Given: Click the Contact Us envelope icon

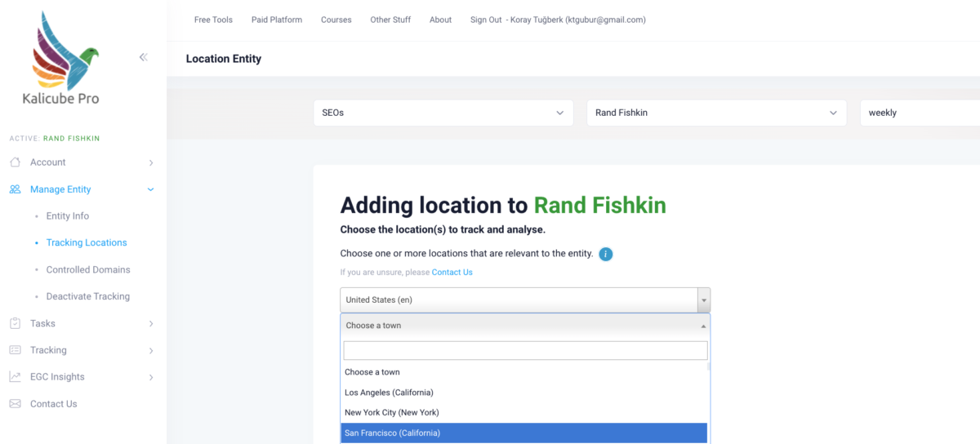Looking at the screenshot, I should (15, 404).
